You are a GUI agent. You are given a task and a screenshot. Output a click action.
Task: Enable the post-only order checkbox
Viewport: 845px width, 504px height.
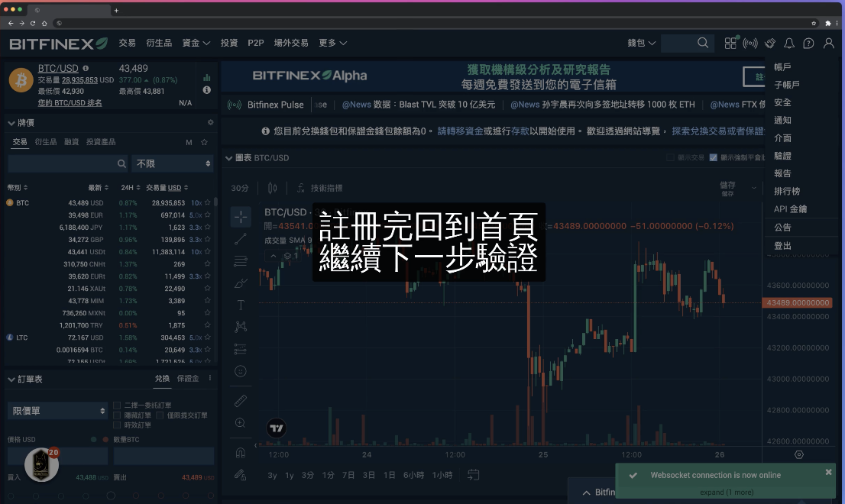click(160, 415)
